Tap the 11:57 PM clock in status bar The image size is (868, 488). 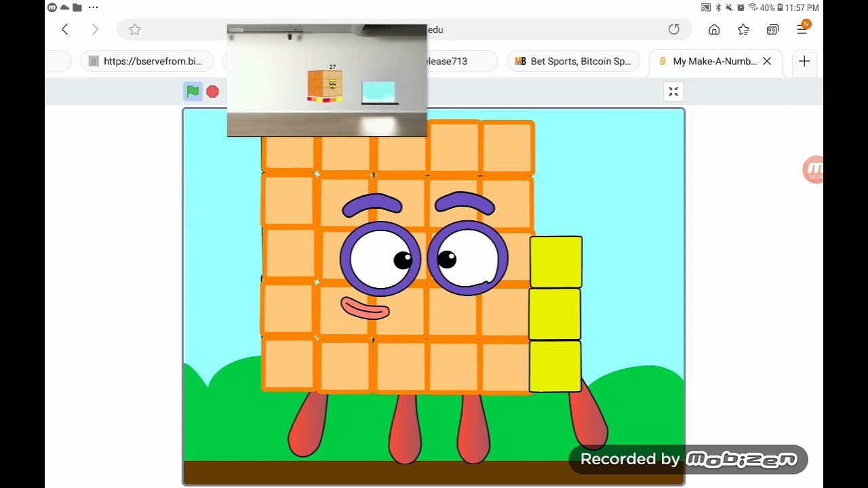(802, 7)
